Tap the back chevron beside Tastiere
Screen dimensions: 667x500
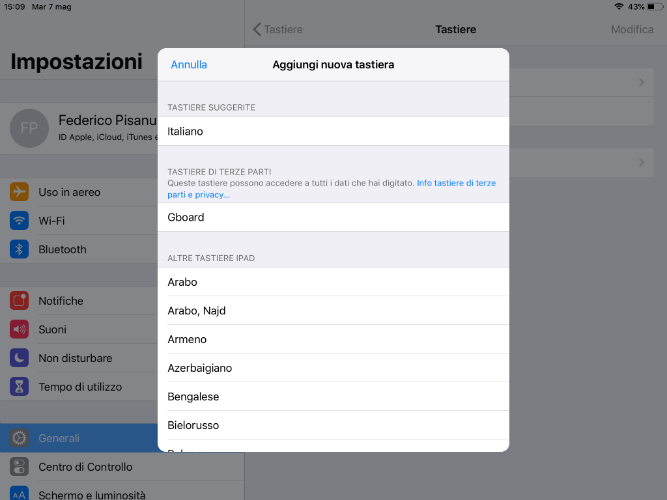point(257,29)
